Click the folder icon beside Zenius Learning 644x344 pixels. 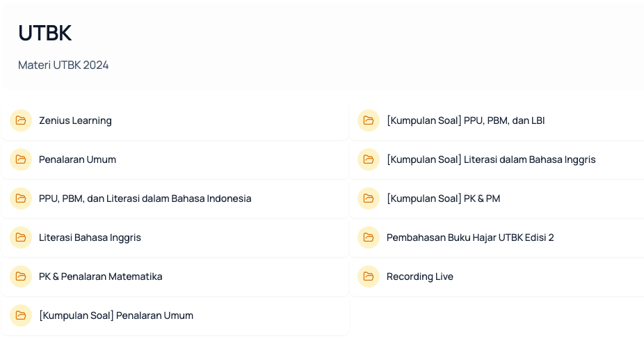point(21,120)
